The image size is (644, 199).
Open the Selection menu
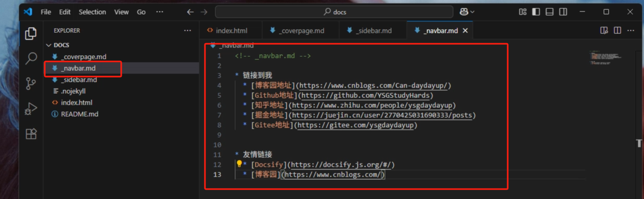[x=92, y=11]
